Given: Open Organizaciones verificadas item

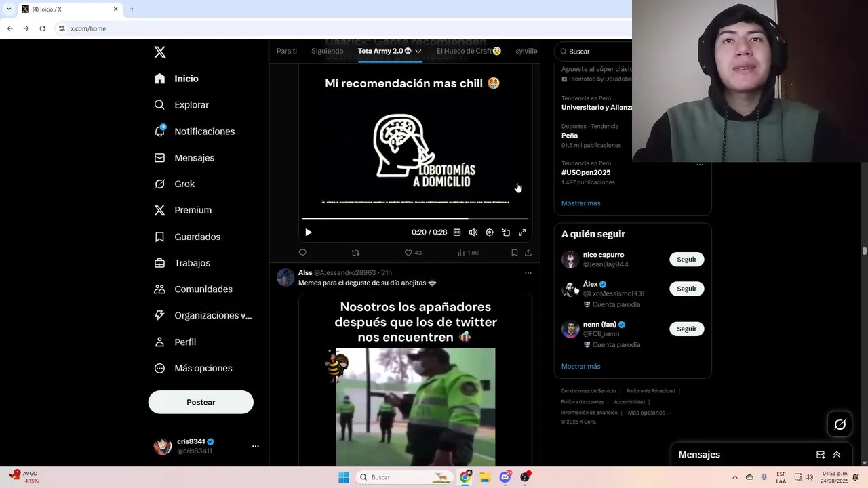Looking at the screenshot, I should [203, 315].
